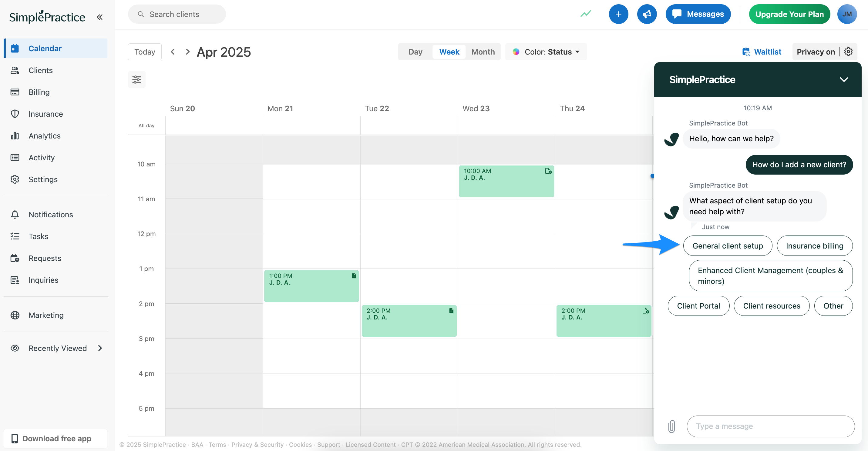Click note icon on Mon 1:00 PM appointment
The height and width of the screenshot is (451, 868).
[354, 276]
